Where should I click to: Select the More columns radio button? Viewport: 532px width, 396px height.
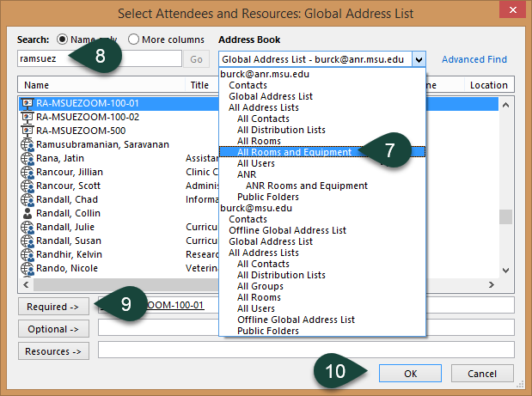click(x=133, y=40)
